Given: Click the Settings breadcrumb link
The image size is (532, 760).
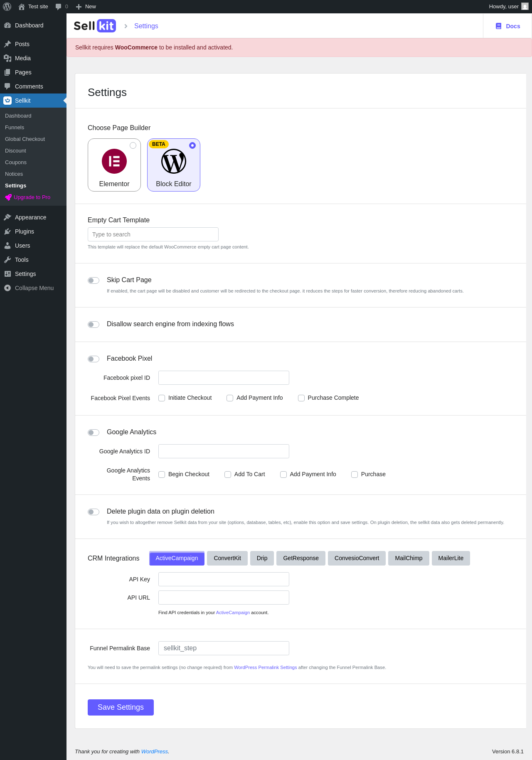Looking at the screenshot, I should (x=146, y=26).
